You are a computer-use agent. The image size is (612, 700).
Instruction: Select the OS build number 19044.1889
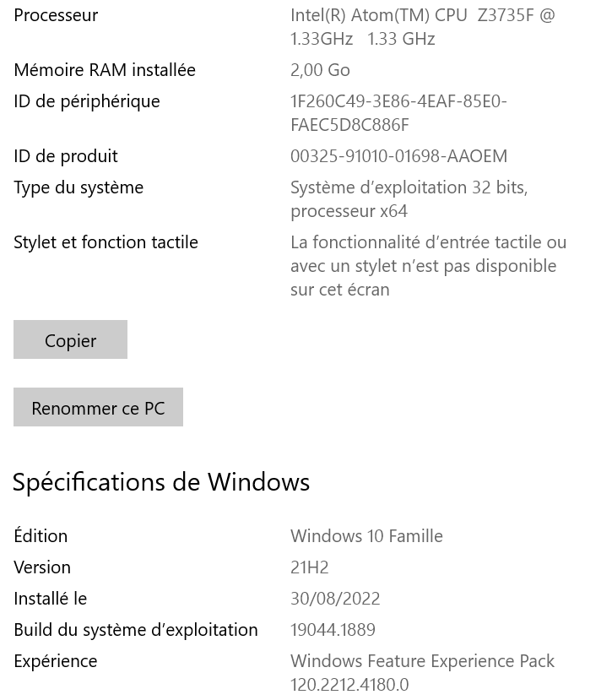coord(333,630)
